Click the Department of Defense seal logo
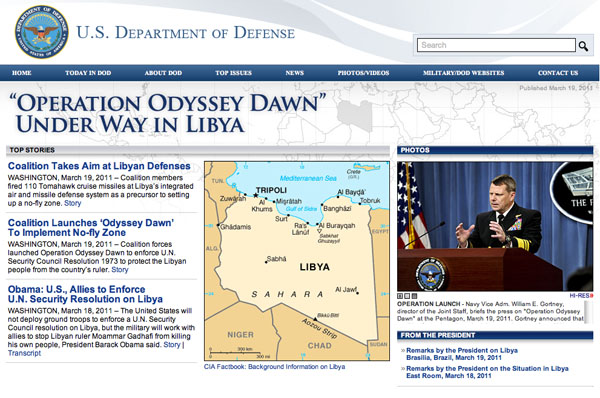 pos(42,32)
